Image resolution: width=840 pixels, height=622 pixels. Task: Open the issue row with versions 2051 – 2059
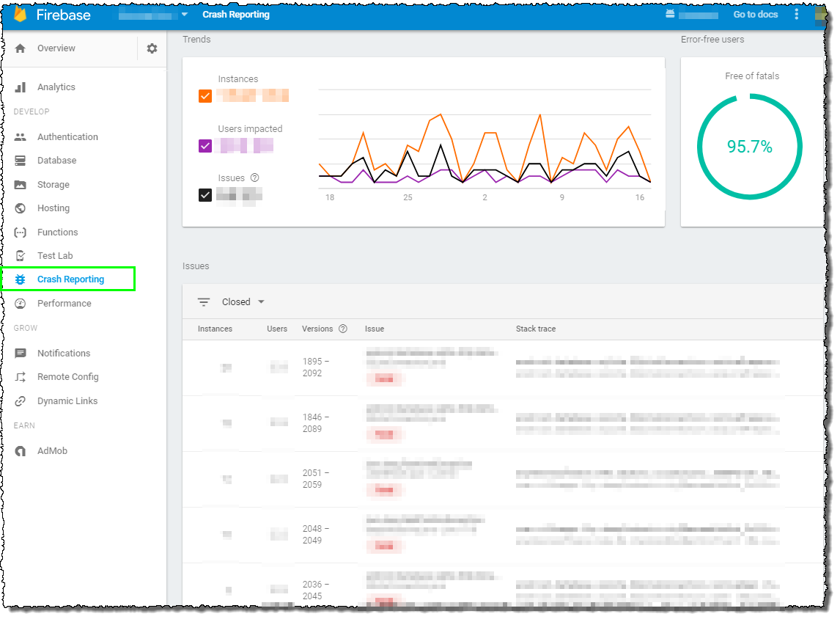503,480
